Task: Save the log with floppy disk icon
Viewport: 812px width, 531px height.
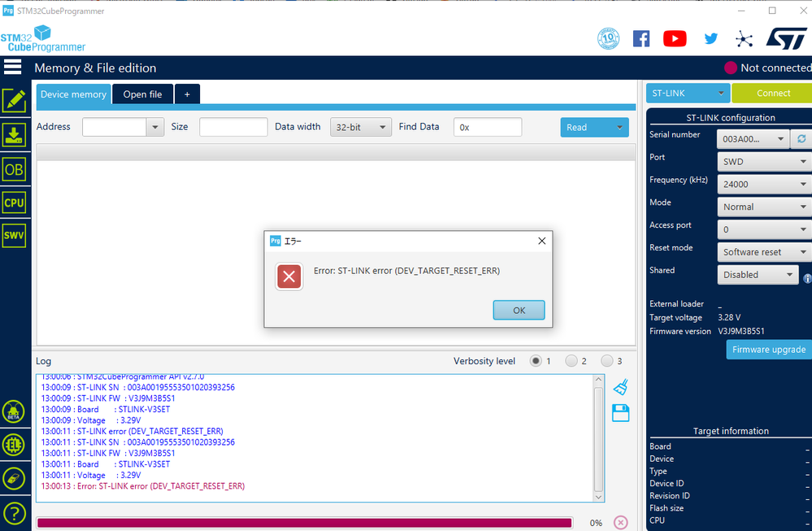Action: pos(620,413)
